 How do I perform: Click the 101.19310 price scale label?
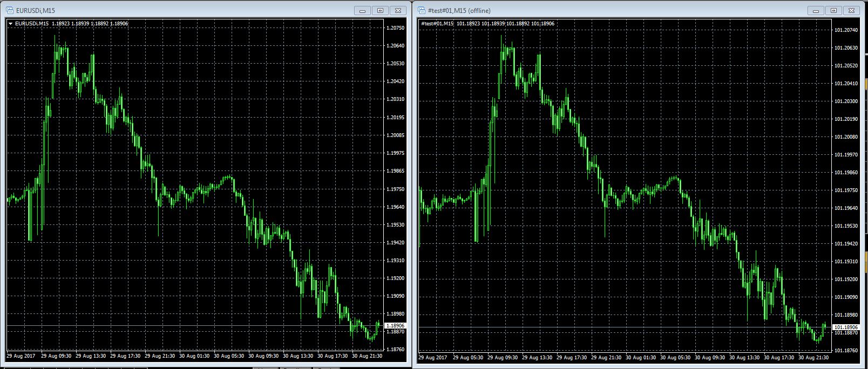click(846, 262)
